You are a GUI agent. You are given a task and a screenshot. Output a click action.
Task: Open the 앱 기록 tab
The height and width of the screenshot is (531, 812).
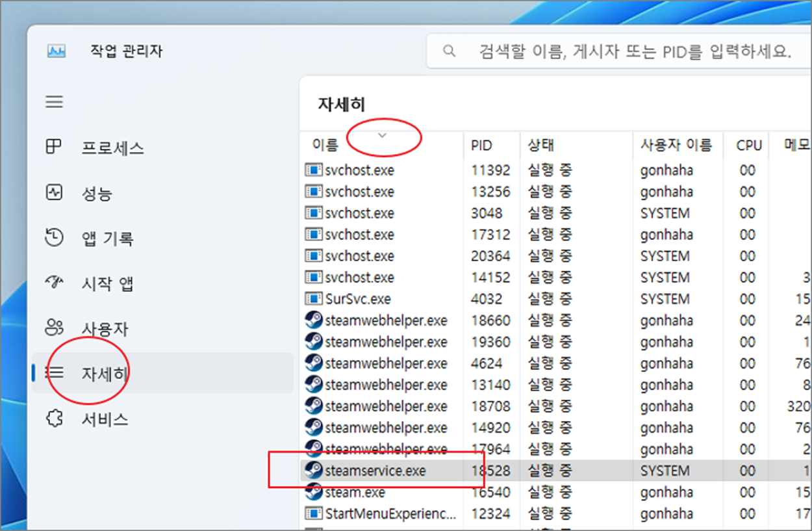pos(162,239)
